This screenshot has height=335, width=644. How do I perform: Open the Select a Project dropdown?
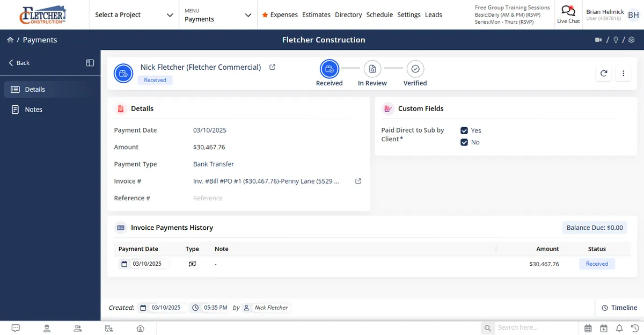pyautogui.click(x=134, y=15)
